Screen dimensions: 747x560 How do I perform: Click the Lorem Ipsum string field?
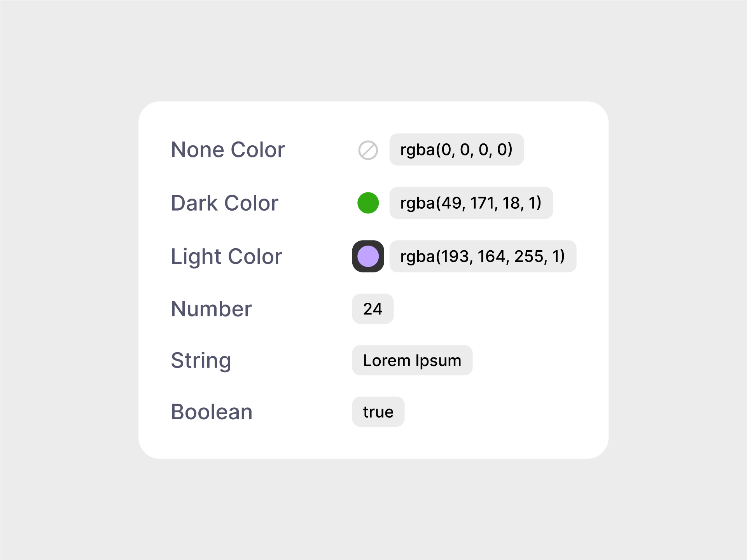pos(412,360)
